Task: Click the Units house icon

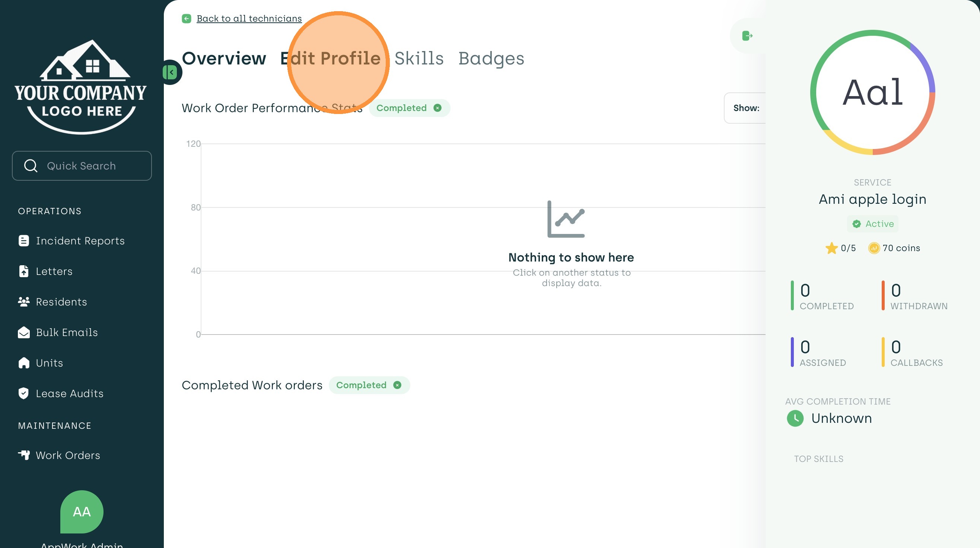Action: pyautogui.click(x=23, y=363)
